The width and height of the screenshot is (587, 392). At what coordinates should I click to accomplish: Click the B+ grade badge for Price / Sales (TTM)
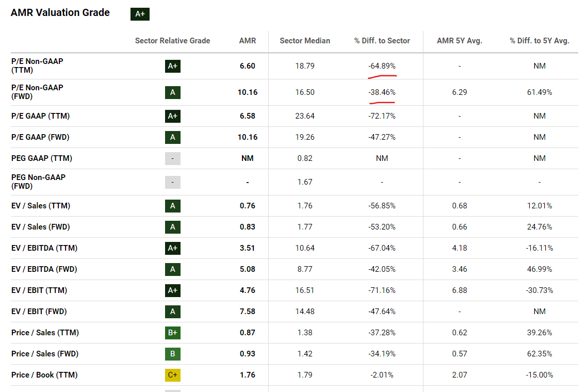tap(173, 333)
